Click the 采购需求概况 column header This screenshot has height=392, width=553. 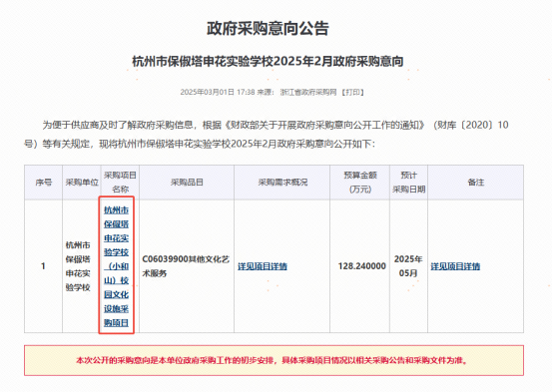[282, 183]
